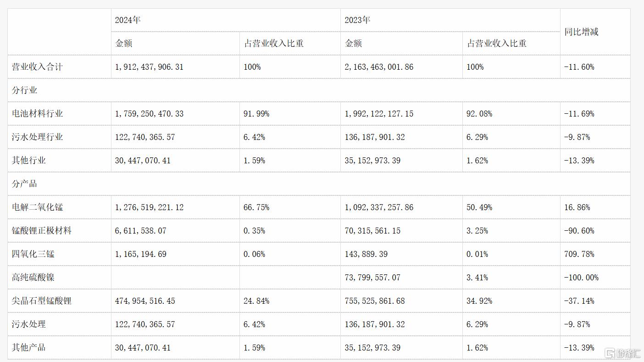Click the 709.78% growth value
The height and width of the screenshot is (362, 644).
[x=579, y=254]
